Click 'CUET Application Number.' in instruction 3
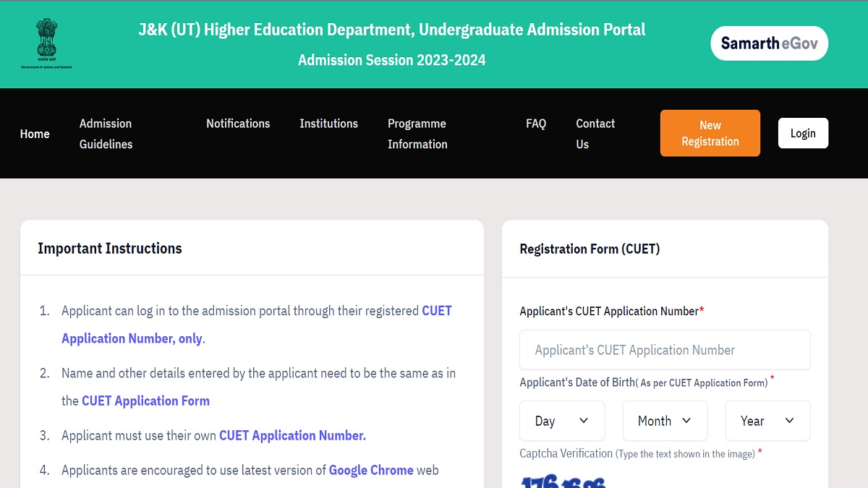Screen dimensions: 868x488 (292, 435)
